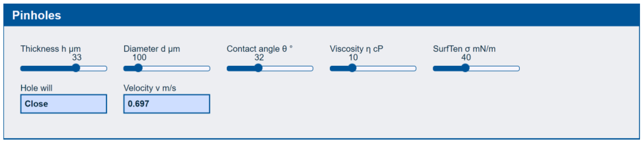Click the unfilled part of Contact angle track

click(x=288, y=69)
